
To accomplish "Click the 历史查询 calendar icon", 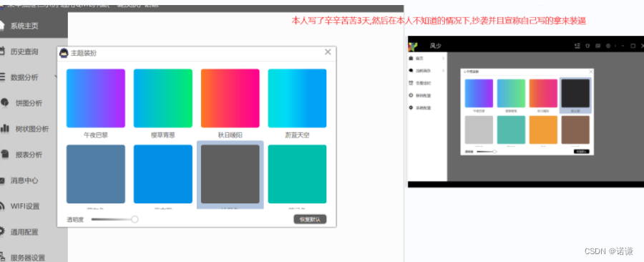I will (x=2, y=52).
